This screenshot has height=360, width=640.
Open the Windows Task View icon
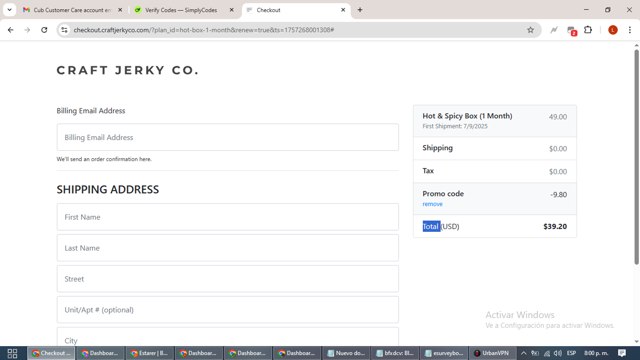coord(12,353)
